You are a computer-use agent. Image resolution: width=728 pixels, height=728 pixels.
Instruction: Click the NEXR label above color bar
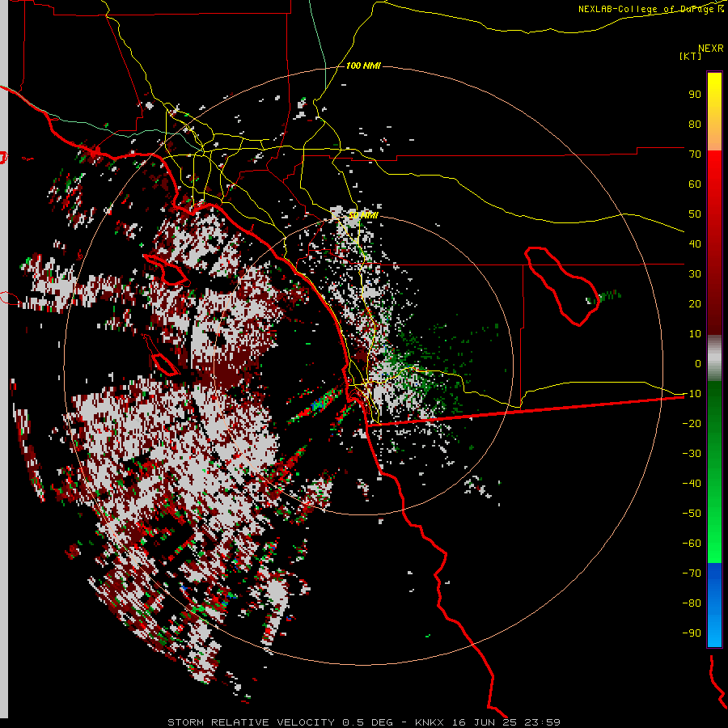711,49
